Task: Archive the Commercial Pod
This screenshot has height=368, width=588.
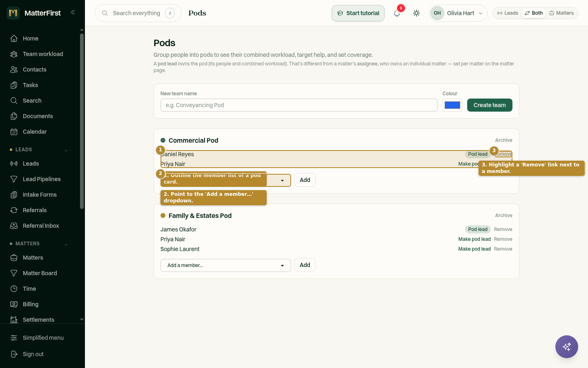Action: (x=503, y=140)
